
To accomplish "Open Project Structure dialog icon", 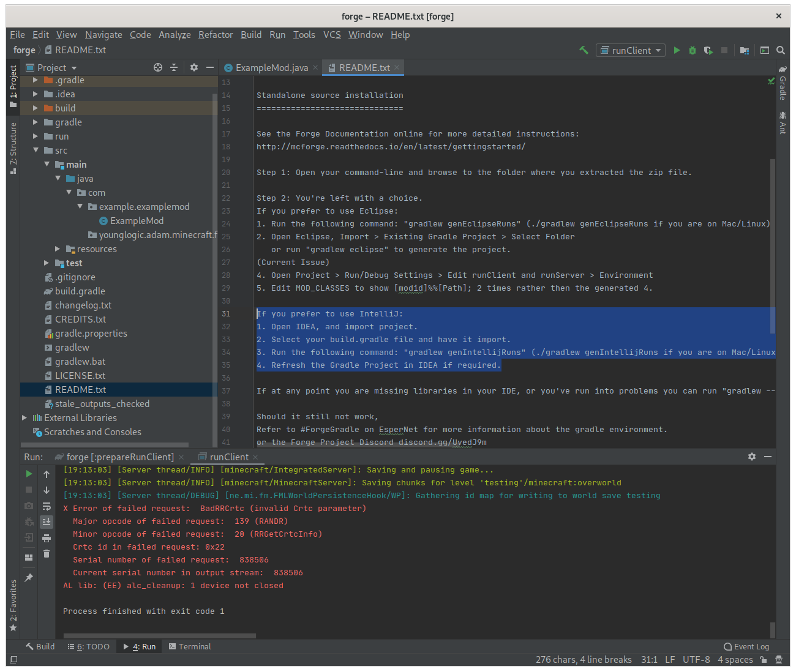I will pos(745,50).
